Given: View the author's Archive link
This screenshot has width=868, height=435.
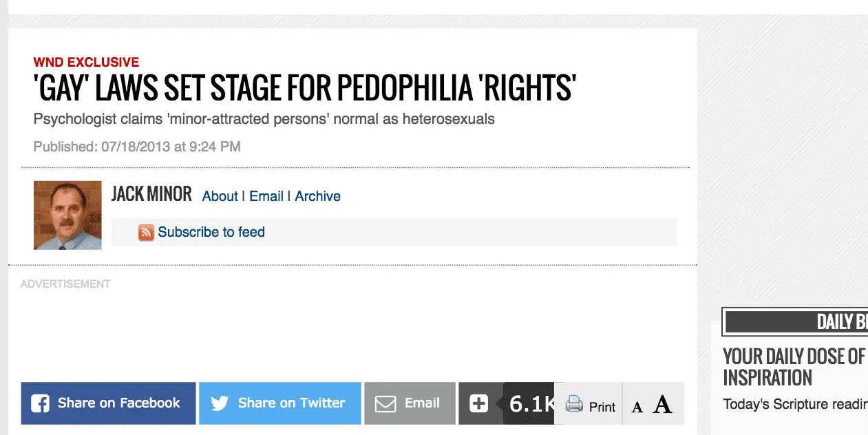Looking at the screenshot, I should click(317, 196).
